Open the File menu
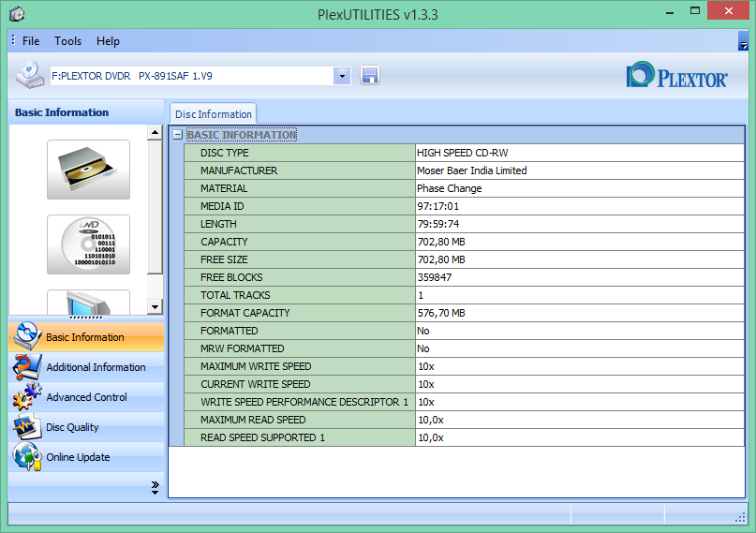This screenshot has width=756, height=533. click(x=31, y=41)
